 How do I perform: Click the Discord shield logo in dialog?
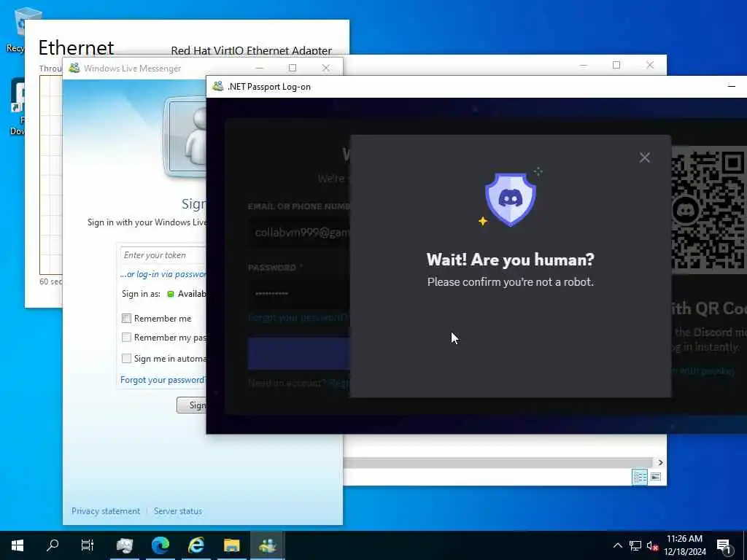pos(510,199)
